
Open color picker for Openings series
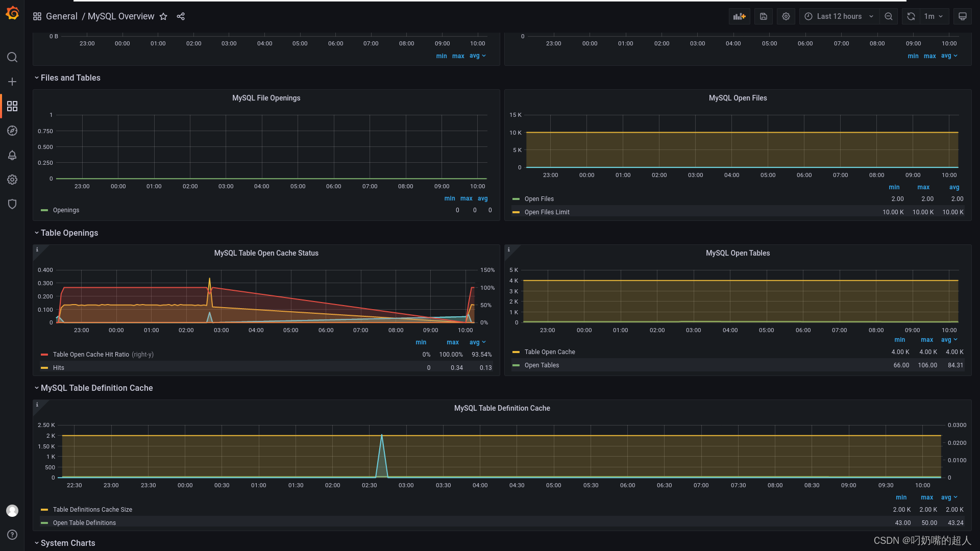(44, 210)
